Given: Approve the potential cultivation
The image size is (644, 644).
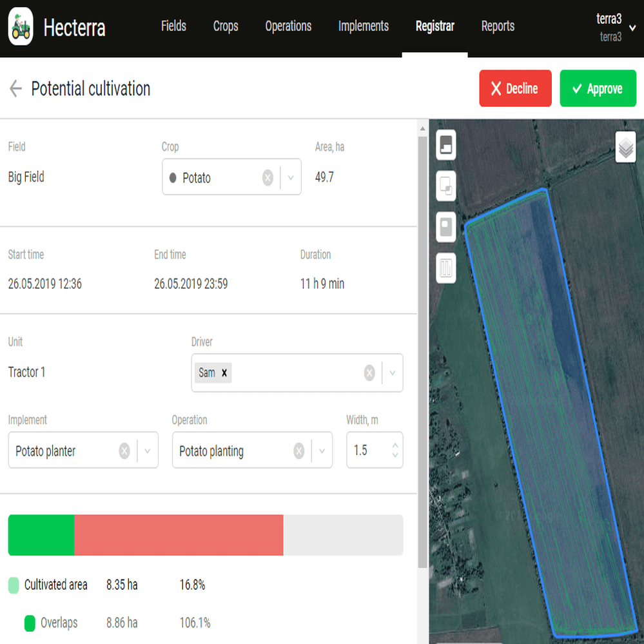Looking at the screenshot, I should 598,89.
